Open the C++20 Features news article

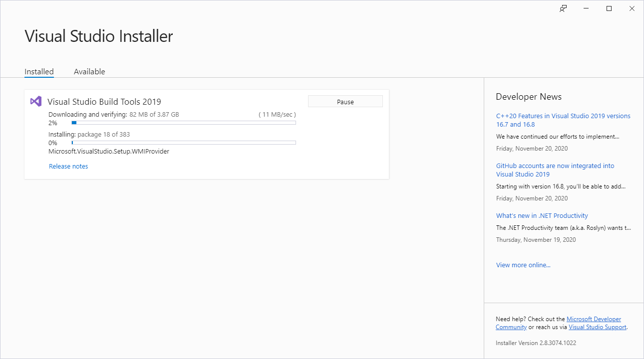(x=563, y=120)
